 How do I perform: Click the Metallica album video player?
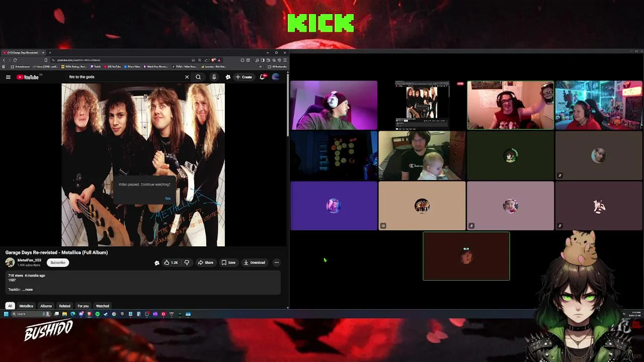tap(143, 165)
